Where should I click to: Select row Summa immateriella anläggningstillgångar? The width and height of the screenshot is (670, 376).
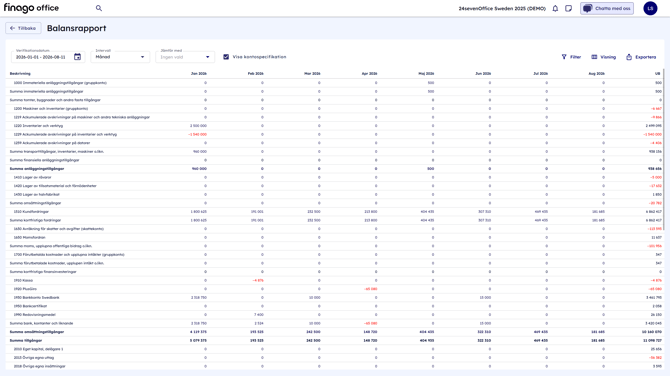pos(335,91)
